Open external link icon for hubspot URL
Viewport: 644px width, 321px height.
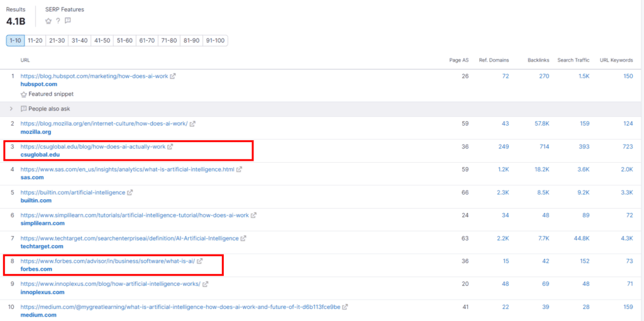click(173, 76)
